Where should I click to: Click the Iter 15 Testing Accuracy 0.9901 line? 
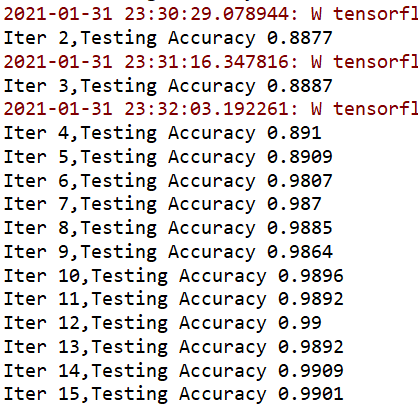point(174,394)
